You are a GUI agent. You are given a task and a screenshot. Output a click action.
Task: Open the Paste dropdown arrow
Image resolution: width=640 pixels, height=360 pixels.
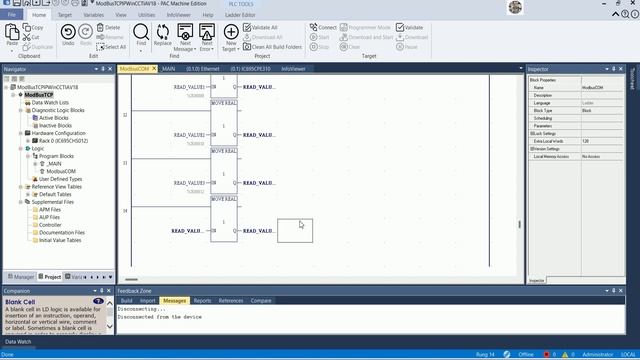pos(12,51)
